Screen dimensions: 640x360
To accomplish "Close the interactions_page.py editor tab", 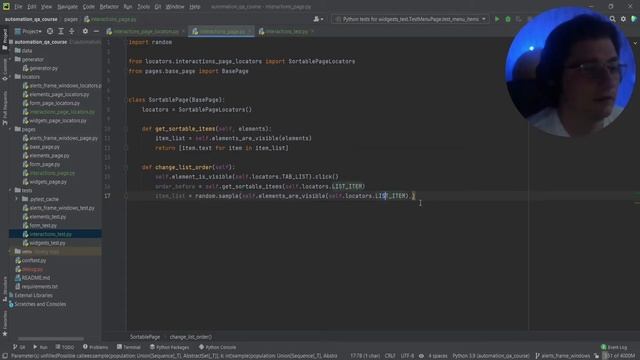I will point(250,31).
